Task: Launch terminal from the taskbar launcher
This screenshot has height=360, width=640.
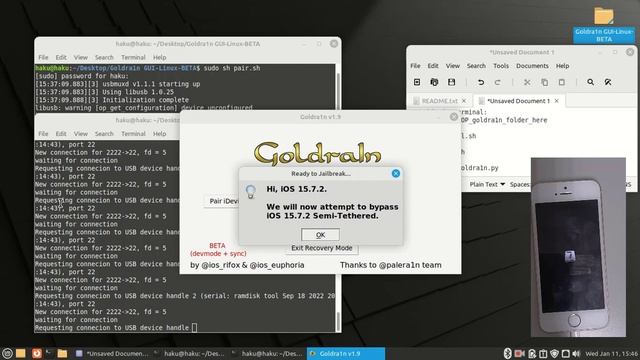Action: tap(49, 353)
